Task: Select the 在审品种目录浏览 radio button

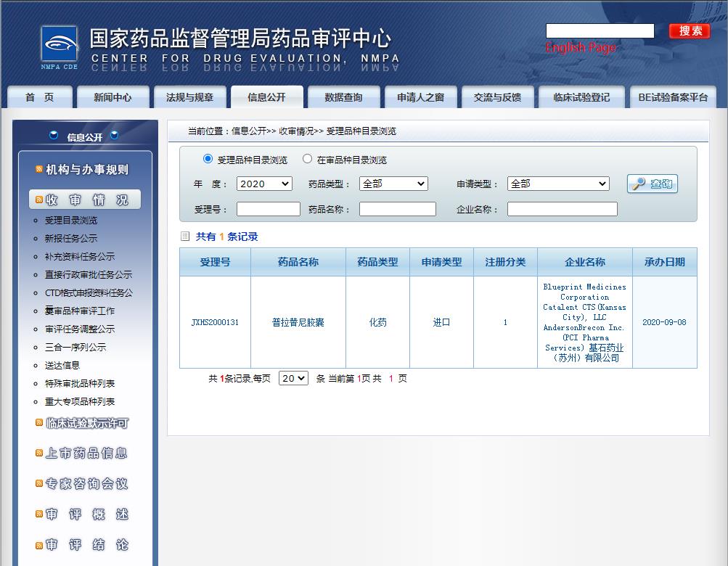Action: (x=308, y=159)
